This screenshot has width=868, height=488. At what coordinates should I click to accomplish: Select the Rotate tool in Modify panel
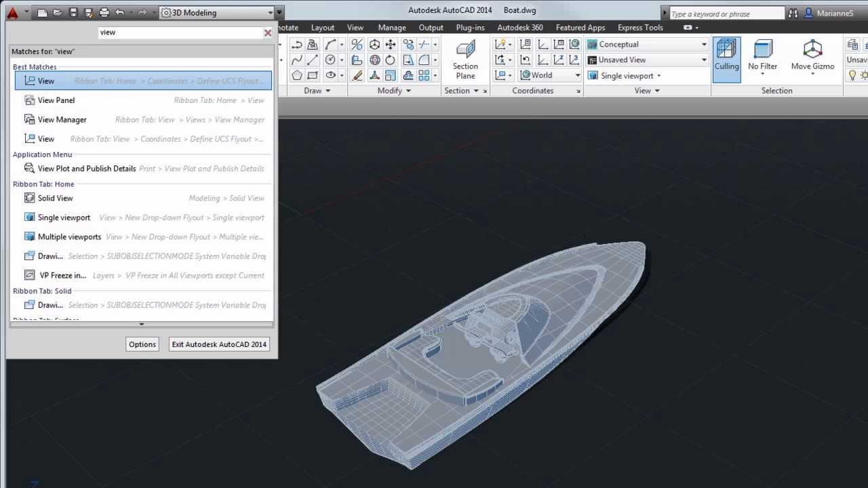[x=391, y=60]
